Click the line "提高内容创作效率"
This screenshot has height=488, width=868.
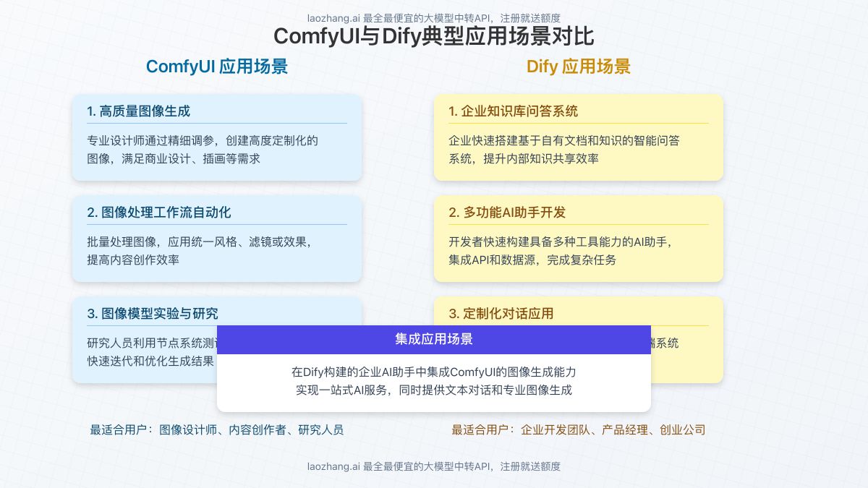tap(133, 260)
